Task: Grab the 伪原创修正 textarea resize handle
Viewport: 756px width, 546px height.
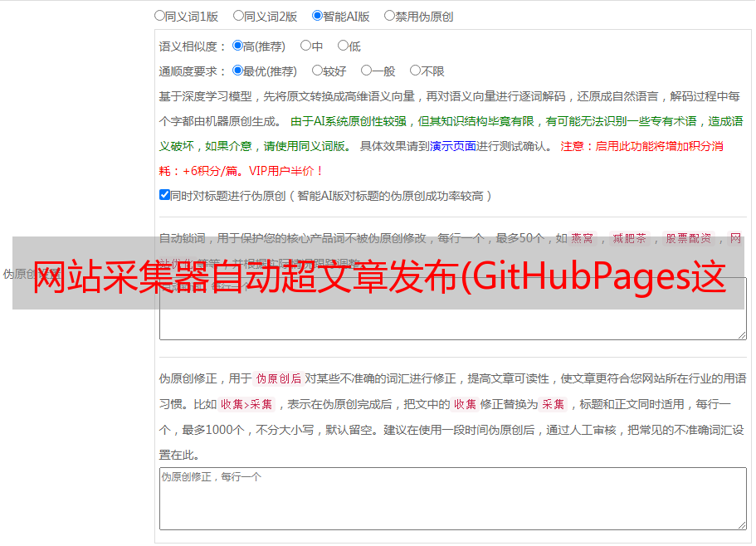Action: (742, 525)
